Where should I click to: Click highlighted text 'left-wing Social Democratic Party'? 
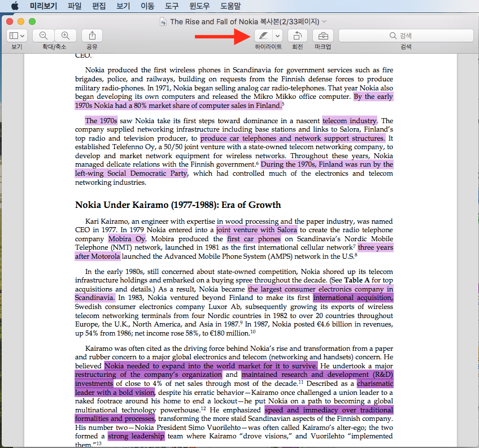[x=131, y=173]
